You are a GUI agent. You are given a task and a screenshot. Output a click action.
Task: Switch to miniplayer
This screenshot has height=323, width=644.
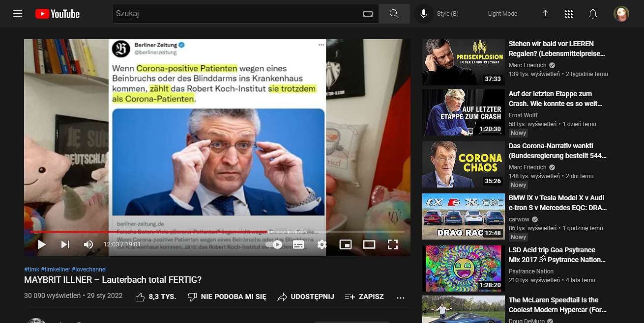[346, 244]
